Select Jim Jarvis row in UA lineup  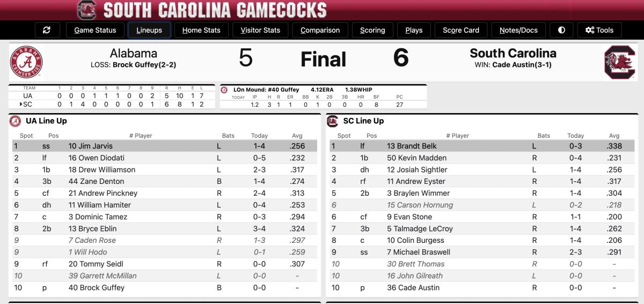pos(165,146)
